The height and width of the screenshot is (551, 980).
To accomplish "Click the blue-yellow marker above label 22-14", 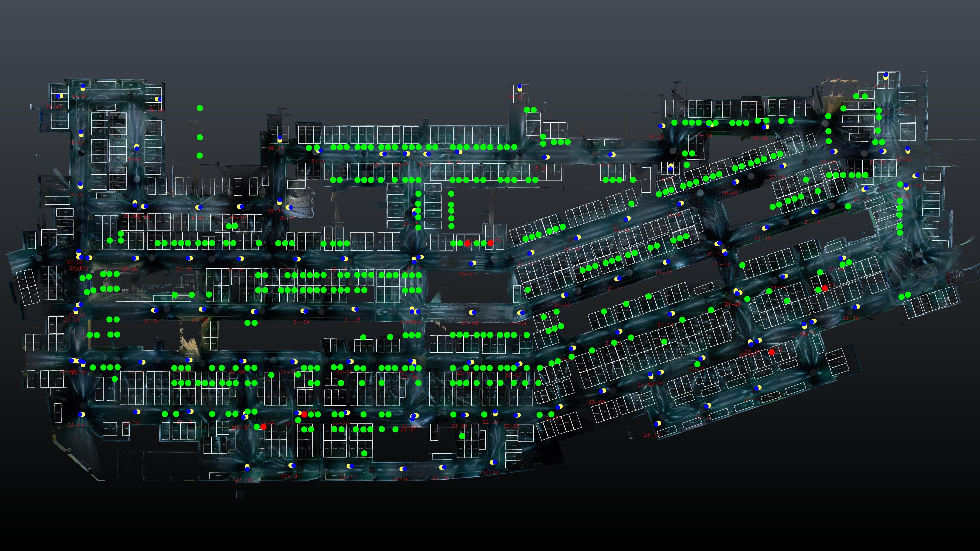I will 81,414.
